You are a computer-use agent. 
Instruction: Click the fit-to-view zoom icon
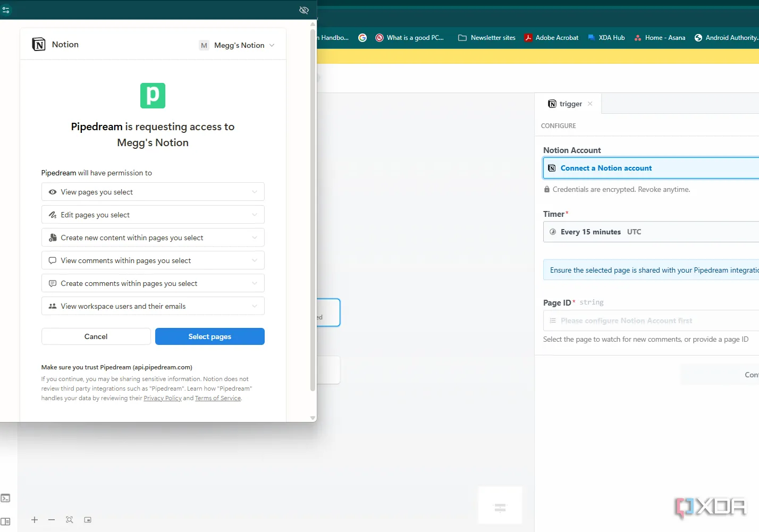[70, 520]
